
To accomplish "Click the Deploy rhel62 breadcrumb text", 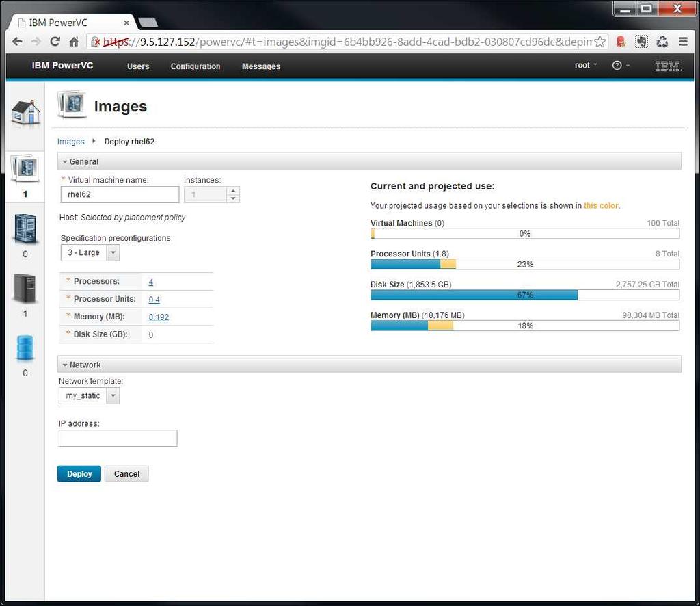I will click(129, 142).
